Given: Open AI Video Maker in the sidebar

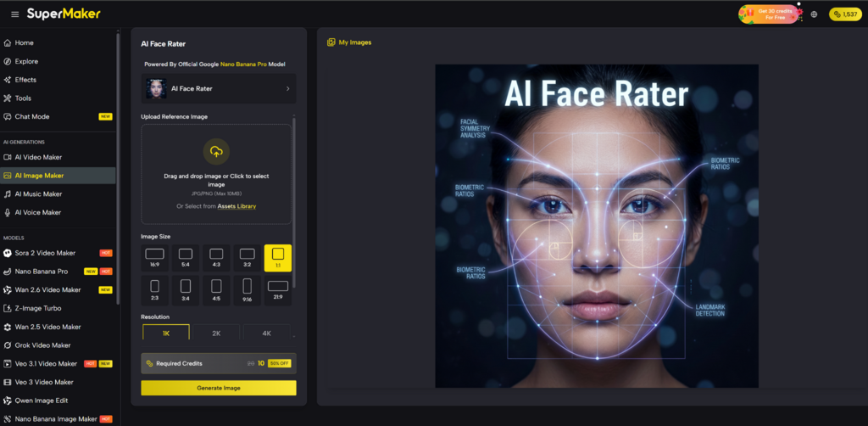Looking at the screenshot, I should (38, 157).
